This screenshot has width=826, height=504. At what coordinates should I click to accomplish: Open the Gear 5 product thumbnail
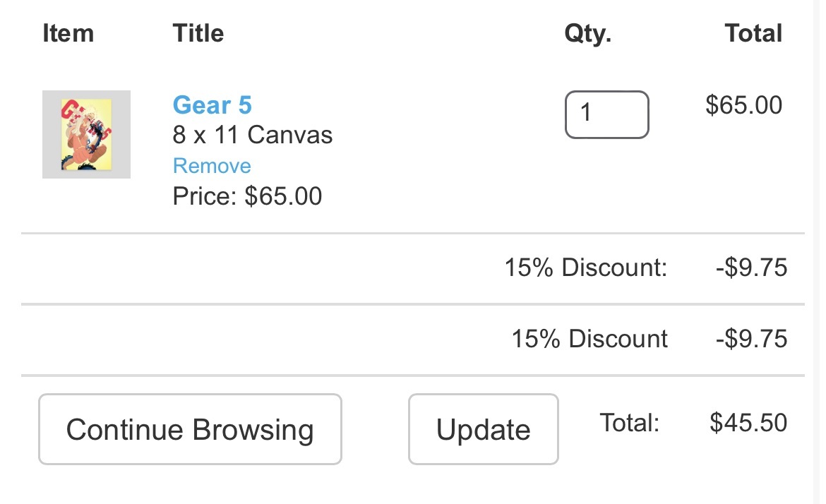click(86, 134)
